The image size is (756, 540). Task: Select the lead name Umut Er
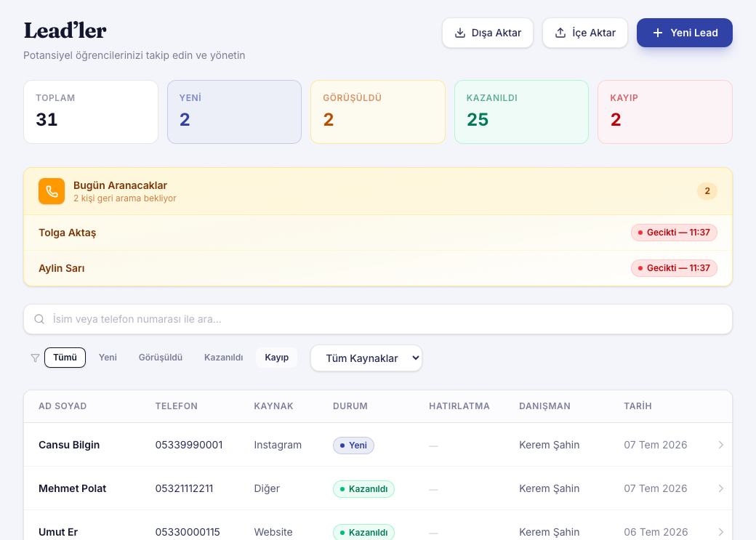click(x=58, y=532)
